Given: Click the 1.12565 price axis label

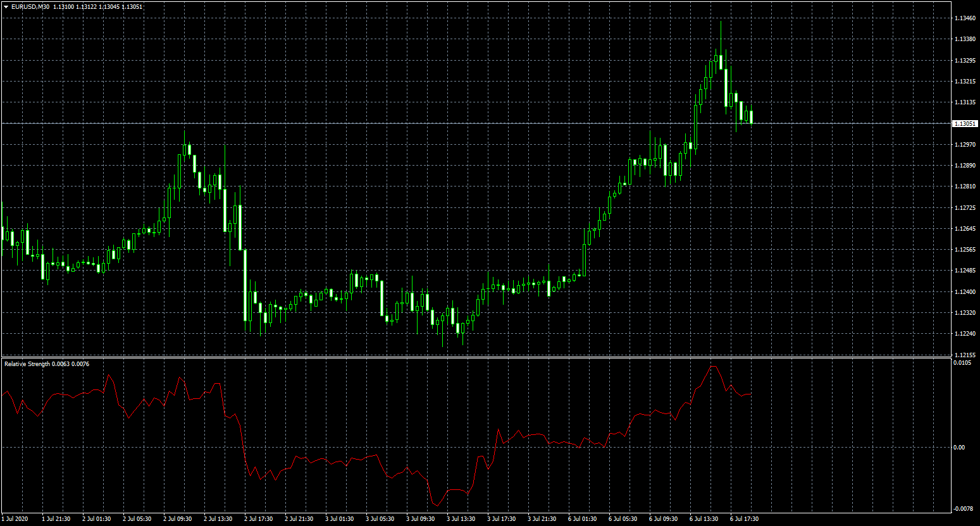Looking at the screenshot, I should click(x=965, y=250).
